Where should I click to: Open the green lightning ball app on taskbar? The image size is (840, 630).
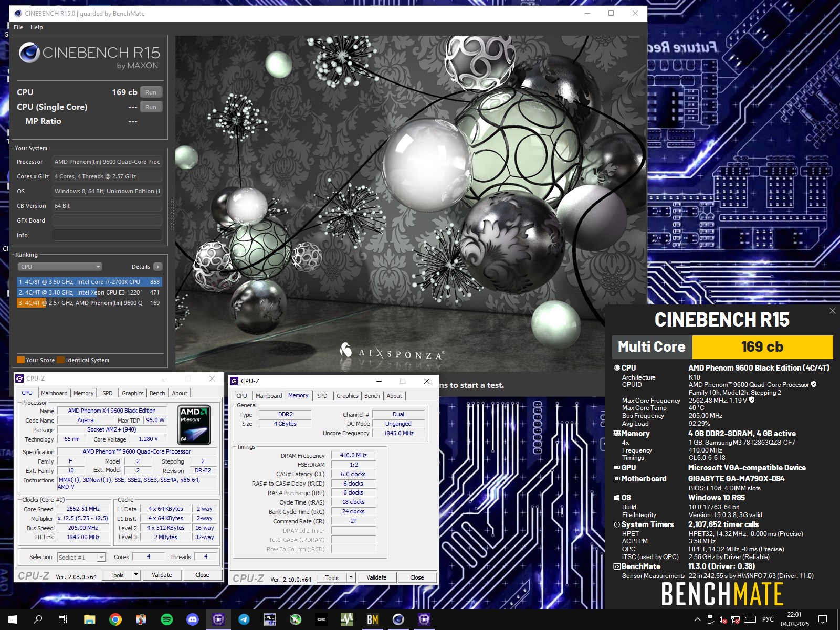click(295, 619)
